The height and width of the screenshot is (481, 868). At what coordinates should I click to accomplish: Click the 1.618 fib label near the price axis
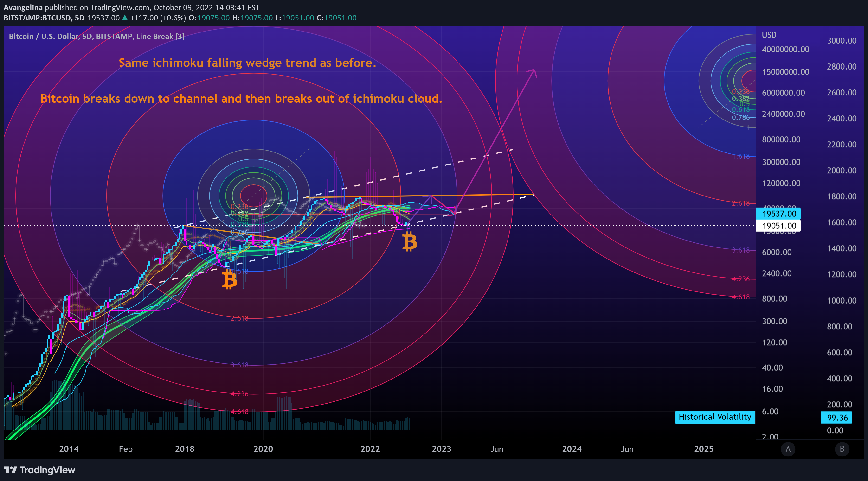point(741,156)
